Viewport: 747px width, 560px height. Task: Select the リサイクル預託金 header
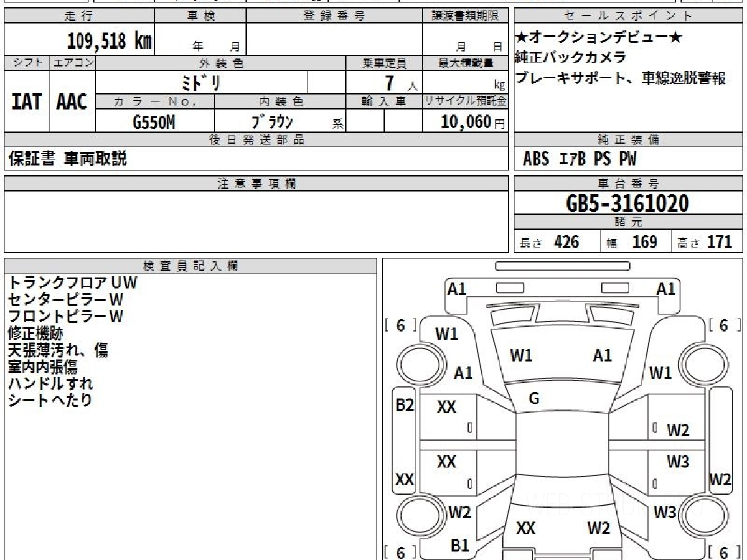pos(465,101)
